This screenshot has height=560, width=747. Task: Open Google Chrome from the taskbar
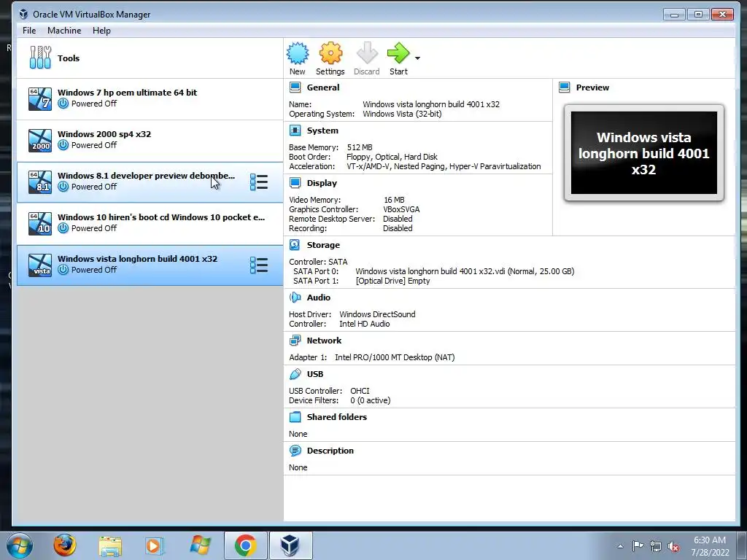click(x=245, y=545)
